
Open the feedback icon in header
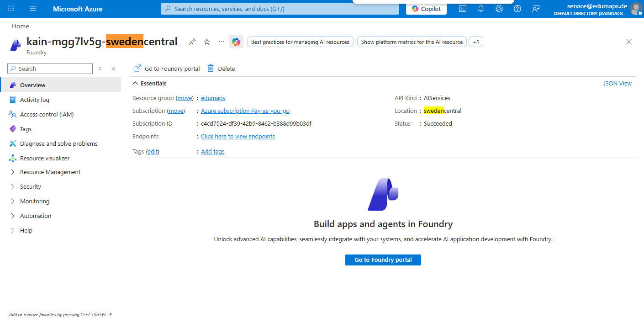point(536,9)
